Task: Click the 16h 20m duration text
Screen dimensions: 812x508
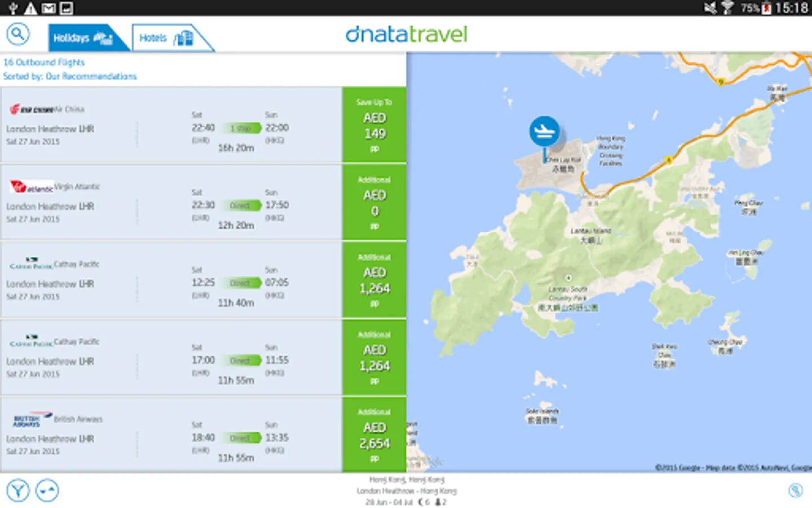Action: [x=236, y=148]
